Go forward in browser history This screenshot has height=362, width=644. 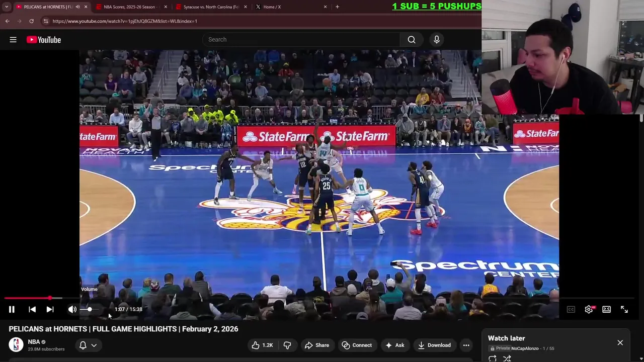(19, 21)
